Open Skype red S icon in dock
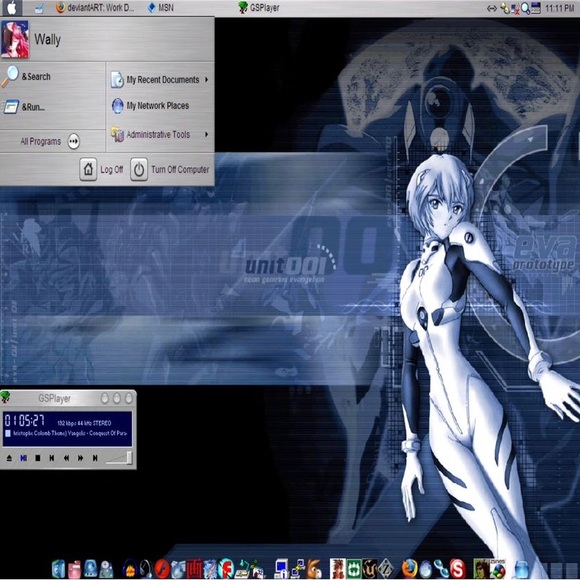 pos(458,569)
